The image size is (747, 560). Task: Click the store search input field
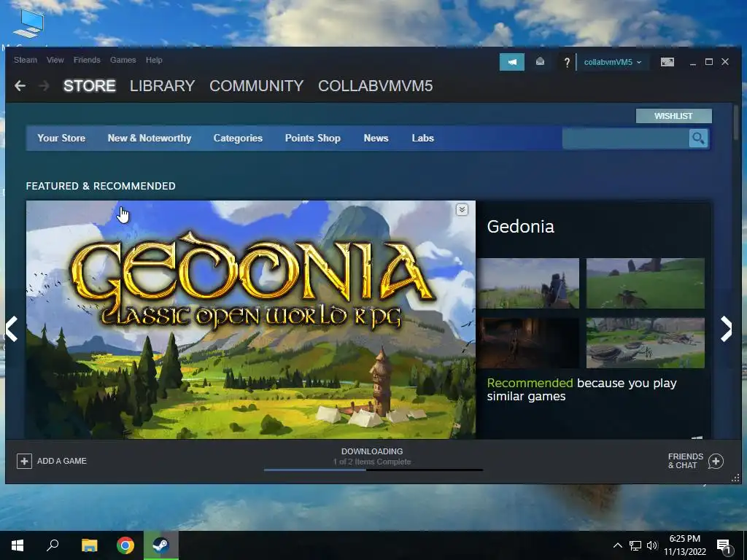[x=625, y=138]
